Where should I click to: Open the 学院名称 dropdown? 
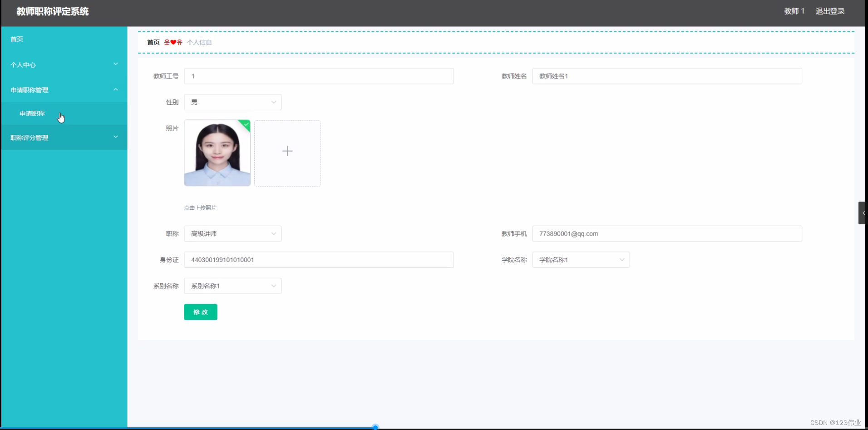pyautogui.click(x=581, y=260)
